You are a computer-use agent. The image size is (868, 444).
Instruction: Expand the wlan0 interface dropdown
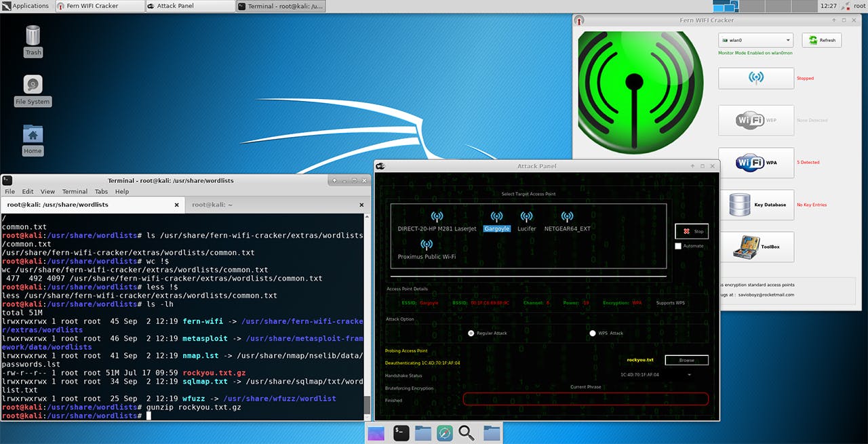(x=755, y=41)
